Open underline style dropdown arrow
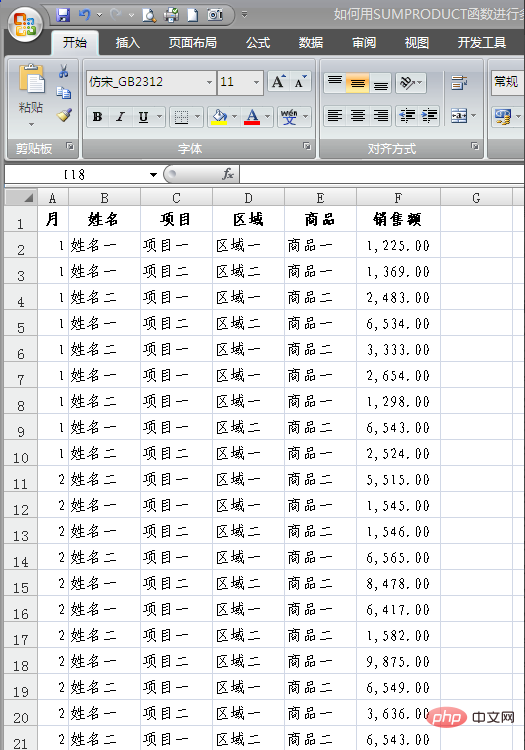Viewport: 525px width, 750px height. [160, 117]
